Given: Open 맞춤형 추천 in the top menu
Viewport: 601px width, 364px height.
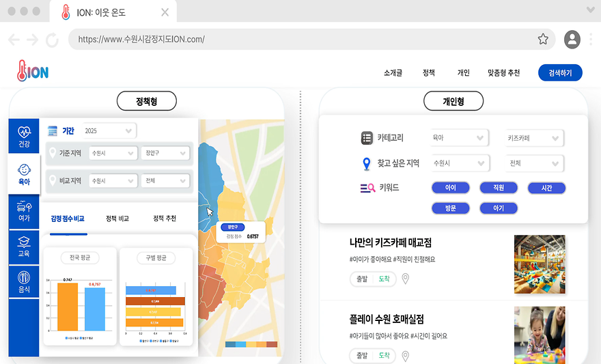Looking at the screenshot, I should pyautogui.click(x=503, y=72).
